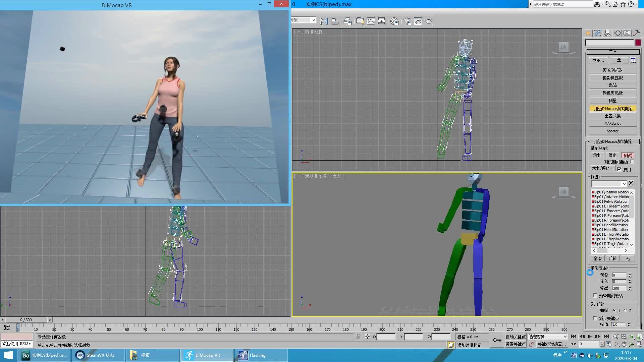This screenshot has height=362, width=644.
Task: Click the 录制 record button
Action: pos(597,155)
